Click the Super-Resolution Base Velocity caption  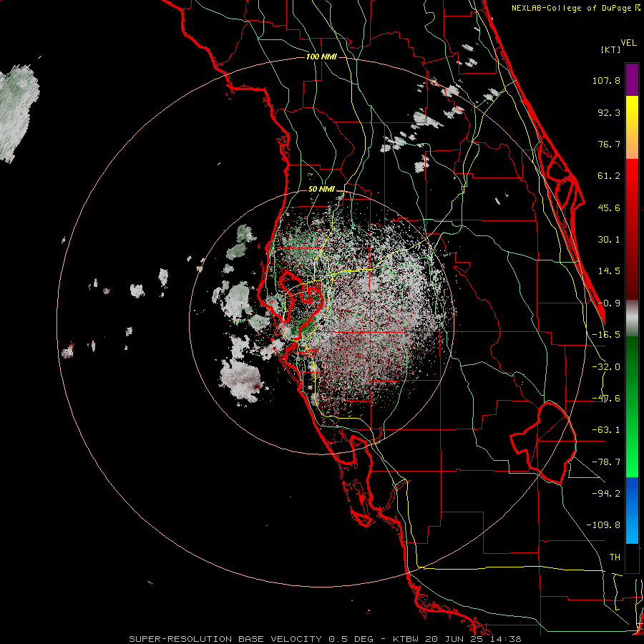[x=325, y=639]
